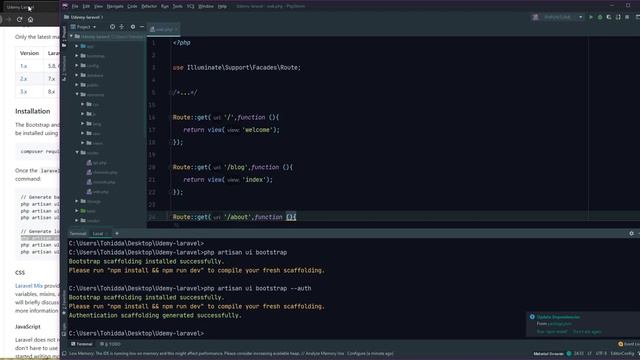Click expand/collapse all icon in Project panel

tap(122, 27)
